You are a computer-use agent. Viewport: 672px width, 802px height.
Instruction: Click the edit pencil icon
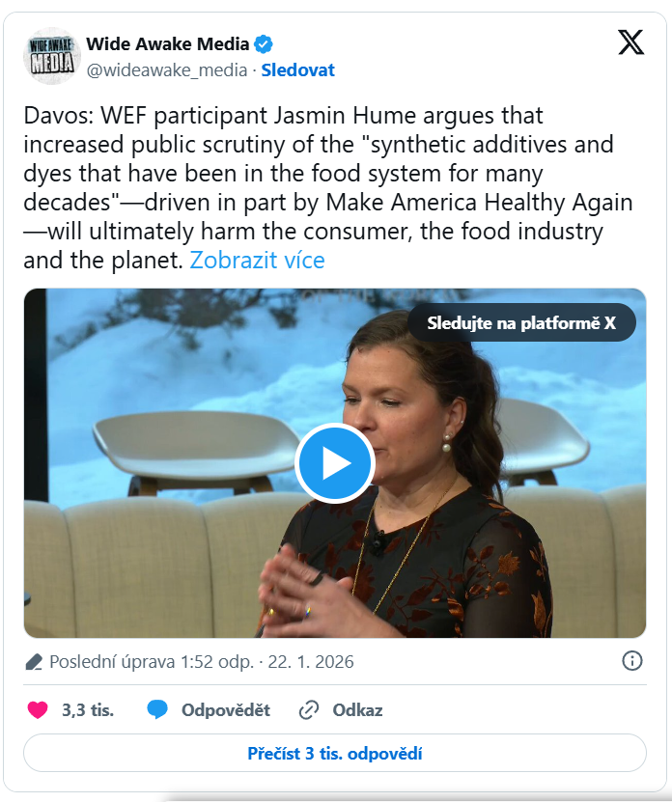[35, 662]
